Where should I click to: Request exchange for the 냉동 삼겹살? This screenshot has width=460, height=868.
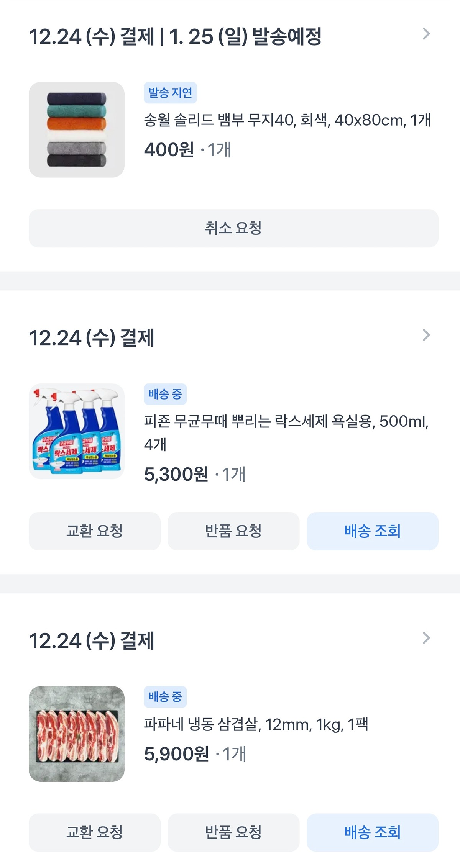[94, 833]
